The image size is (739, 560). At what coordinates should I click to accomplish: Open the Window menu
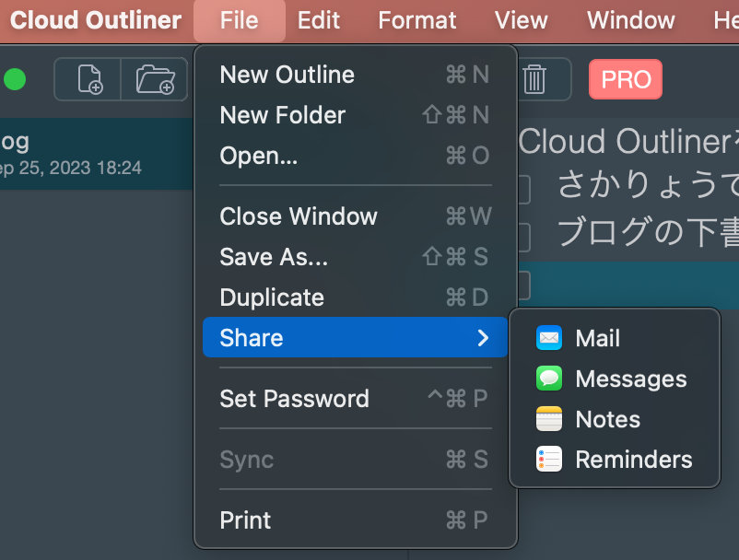click(630, 20)
